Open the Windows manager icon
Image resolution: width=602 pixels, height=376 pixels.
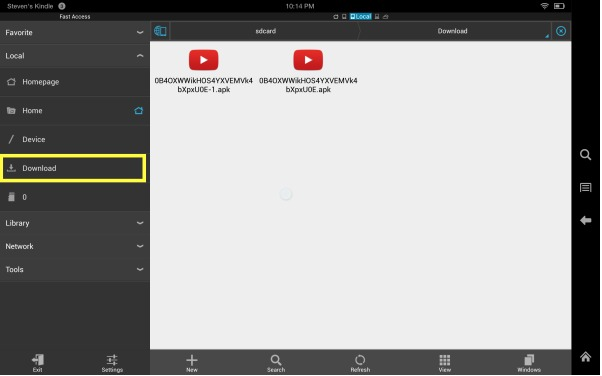[529, 363]
